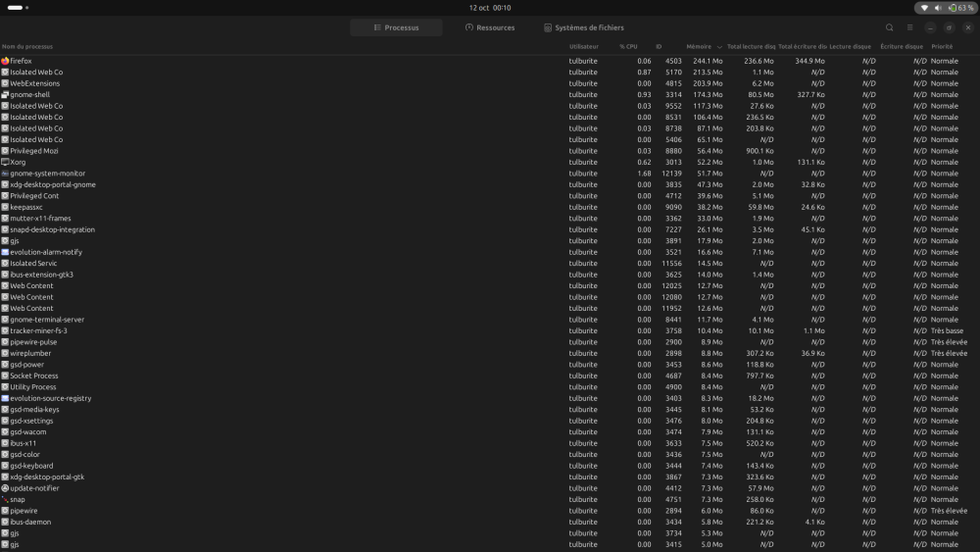Select the gsd-media-keys process row
Screen dimensions: 980x552
490,410
